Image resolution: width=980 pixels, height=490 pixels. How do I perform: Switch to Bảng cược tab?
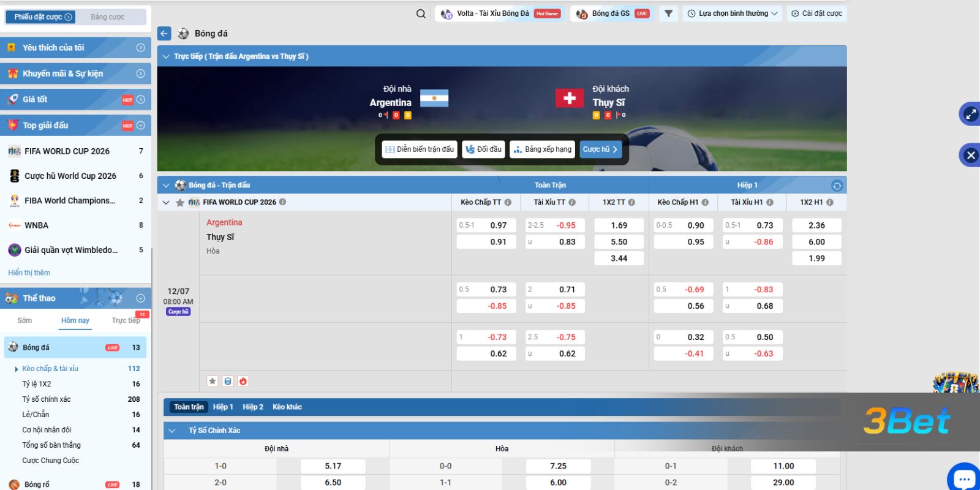coord(108,17)
